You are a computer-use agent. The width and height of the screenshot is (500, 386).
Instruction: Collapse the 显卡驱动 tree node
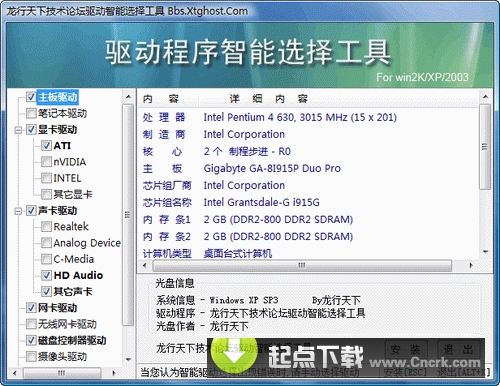click(x=18, y=130)
